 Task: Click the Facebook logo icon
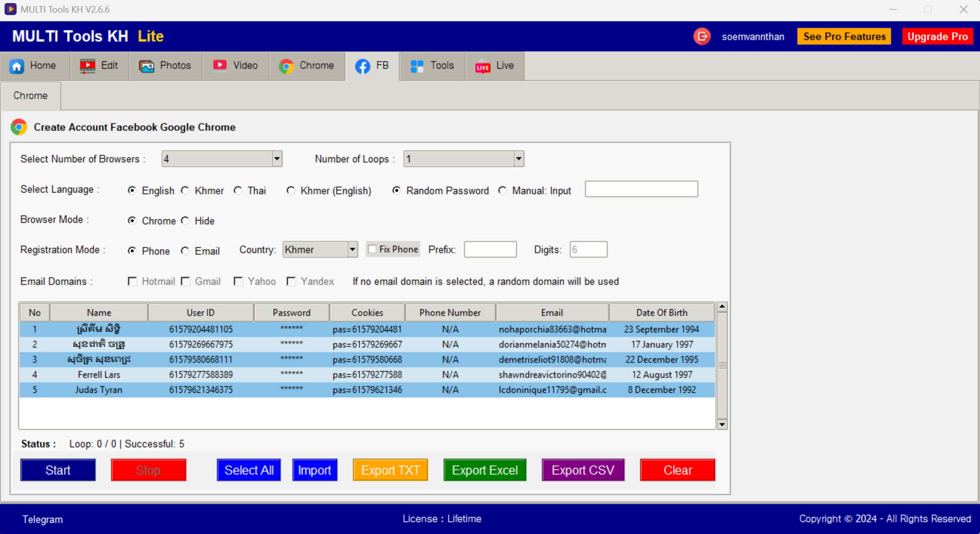click(362, 66)
